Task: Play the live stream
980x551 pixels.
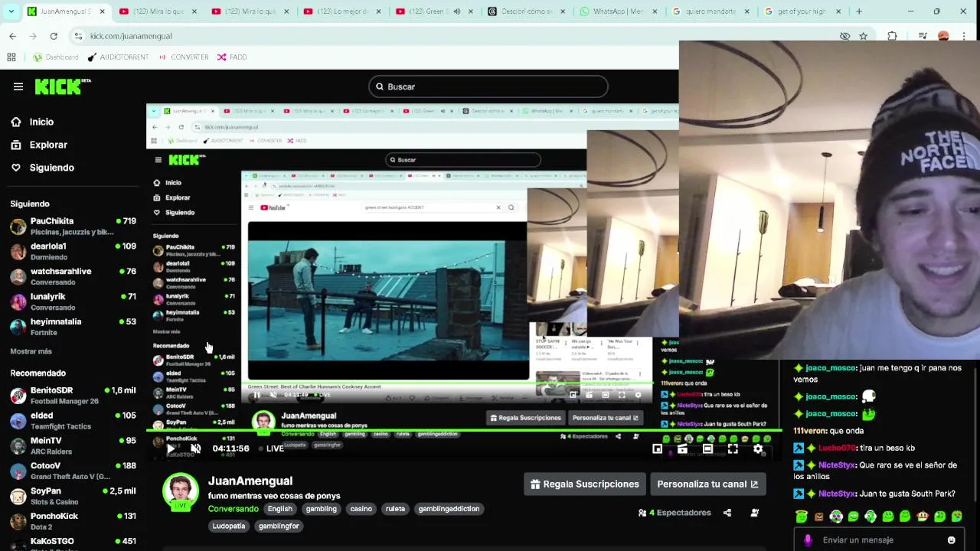Action: pyautogui.click(x=170, y=448)
